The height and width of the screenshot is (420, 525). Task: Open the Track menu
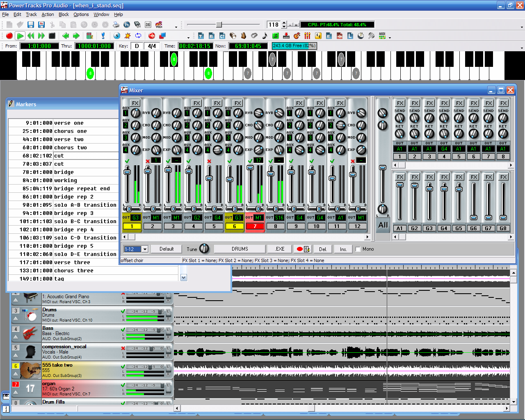point(31,14)
